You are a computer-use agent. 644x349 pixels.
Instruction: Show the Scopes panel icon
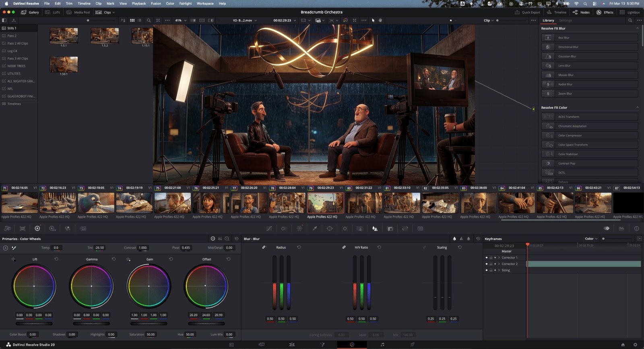tap(621, 229)
